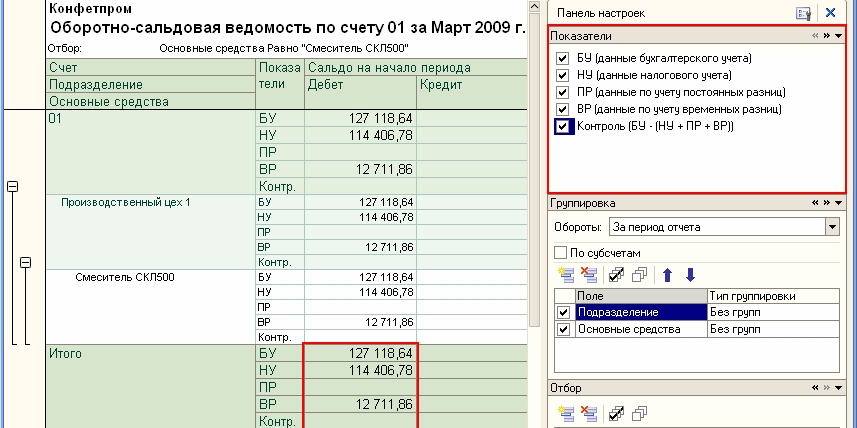Click uncheck-all icon in Группировка toolbar
Viewport: 857px width, 428px height.
click(x=639, y=275)
